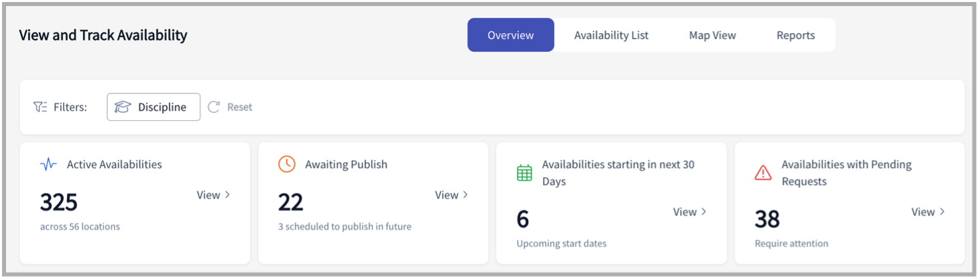Click the Active Availabilities pulse icon
This screenshot has height=280, width=980.
[49, 164]
